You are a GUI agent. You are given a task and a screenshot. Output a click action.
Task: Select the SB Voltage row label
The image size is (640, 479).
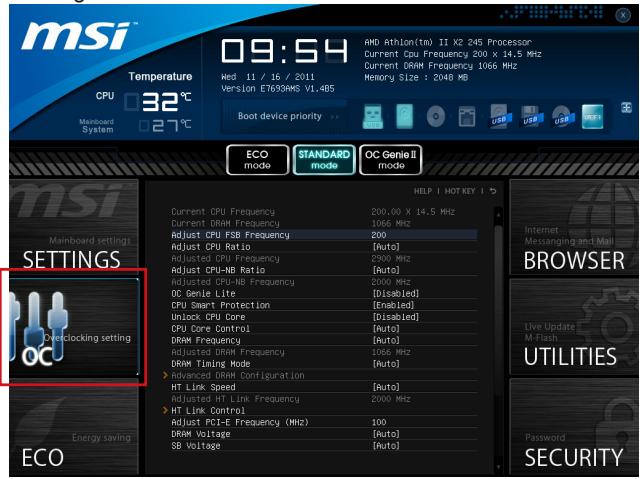click(196, 446)
